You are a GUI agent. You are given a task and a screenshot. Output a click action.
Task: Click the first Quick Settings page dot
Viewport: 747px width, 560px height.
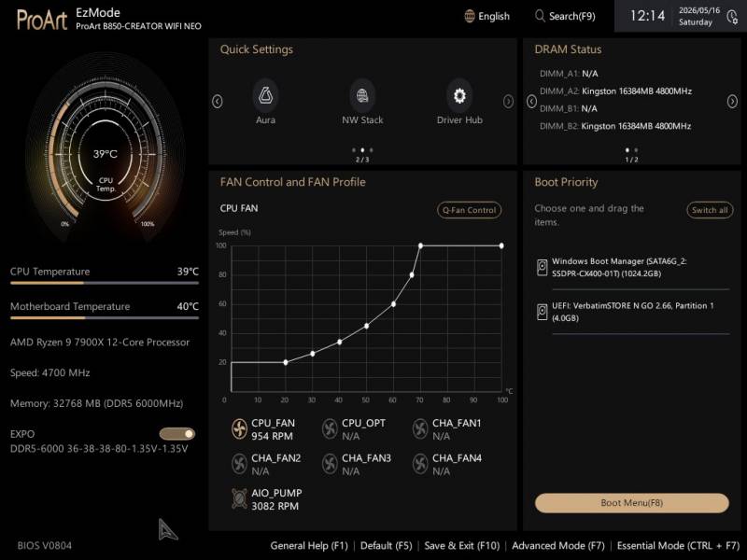click(354, 150)
